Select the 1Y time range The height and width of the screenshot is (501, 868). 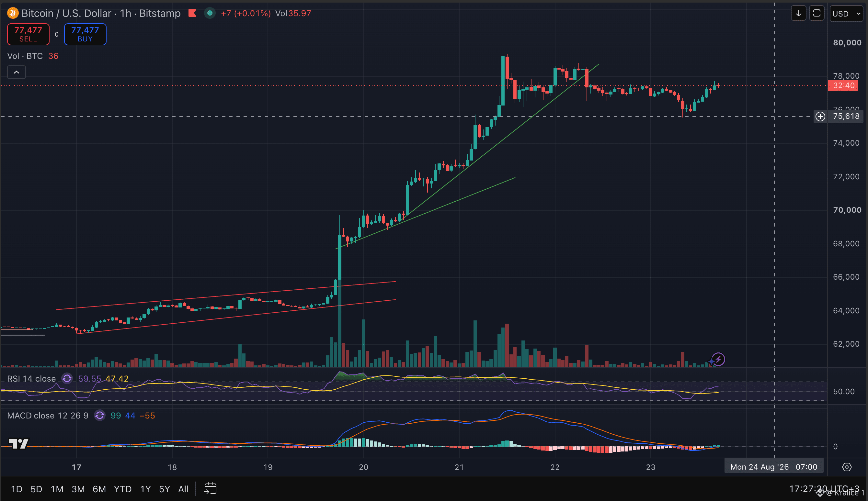[145, 489]
